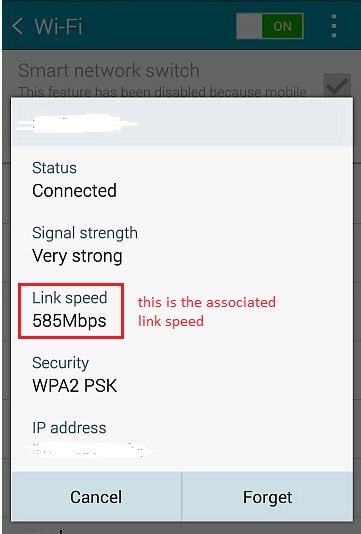Select the Wi-Fi header title
The image size is (361, 534).
tap(58, 26)
